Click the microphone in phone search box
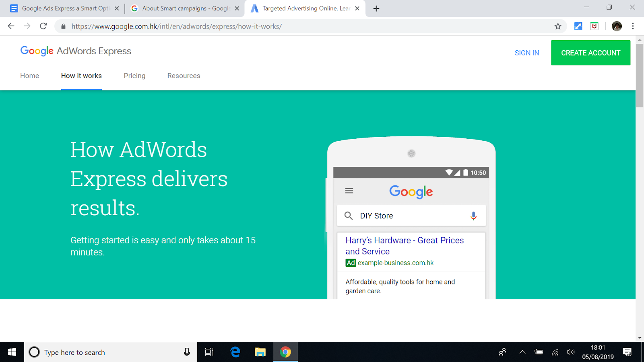644x362 pixels. click(473, 216)
